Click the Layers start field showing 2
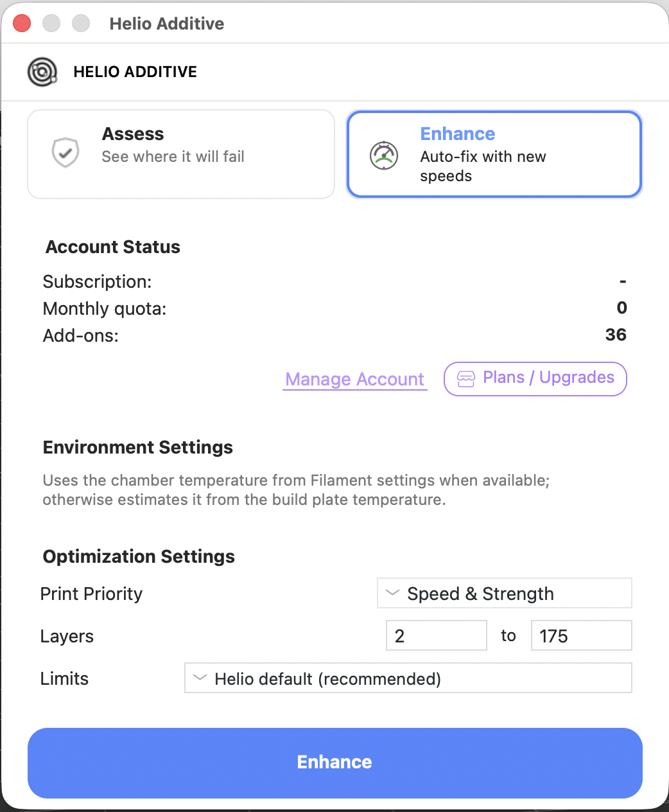The width and height of the screenshot is (669, 812). [x=436, y=636]
